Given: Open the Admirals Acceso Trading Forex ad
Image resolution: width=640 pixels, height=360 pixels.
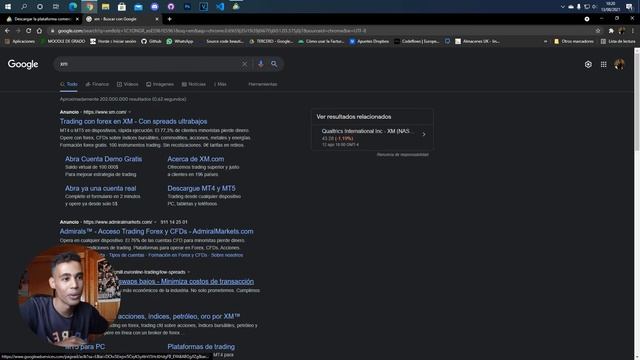Looking at the screenshot, I should [x=156, y=231].
